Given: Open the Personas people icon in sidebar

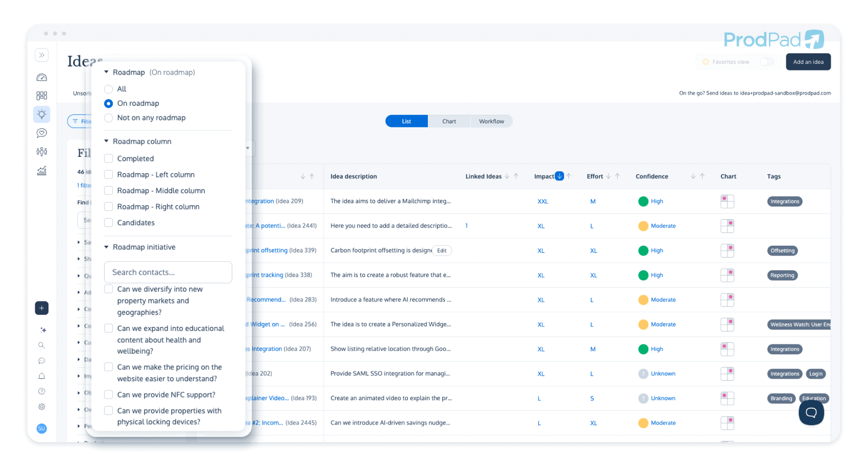Looking at the screenshot, I should pyautogui.click(x=42, y=151).
